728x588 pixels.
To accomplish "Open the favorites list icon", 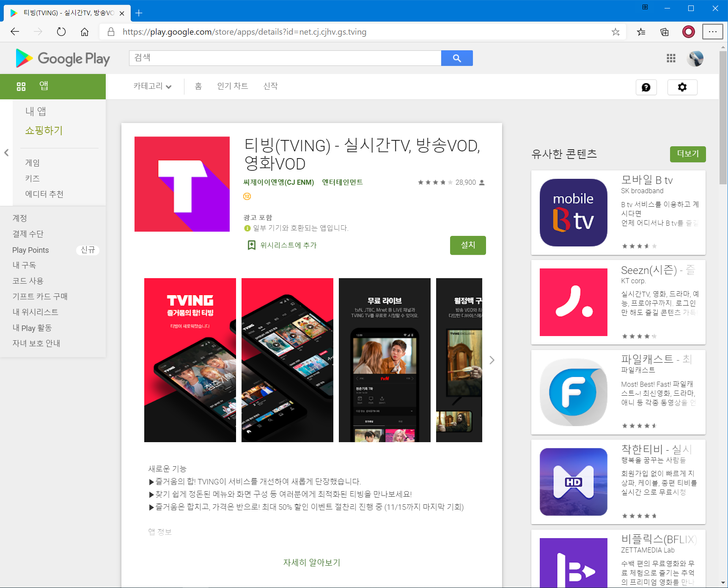I will [641, 32].
